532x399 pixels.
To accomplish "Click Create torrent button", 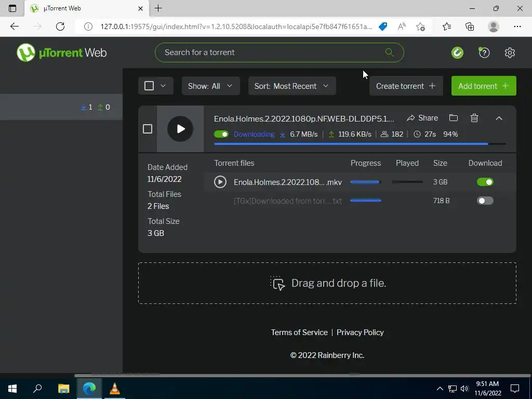I will pos(406,86).
